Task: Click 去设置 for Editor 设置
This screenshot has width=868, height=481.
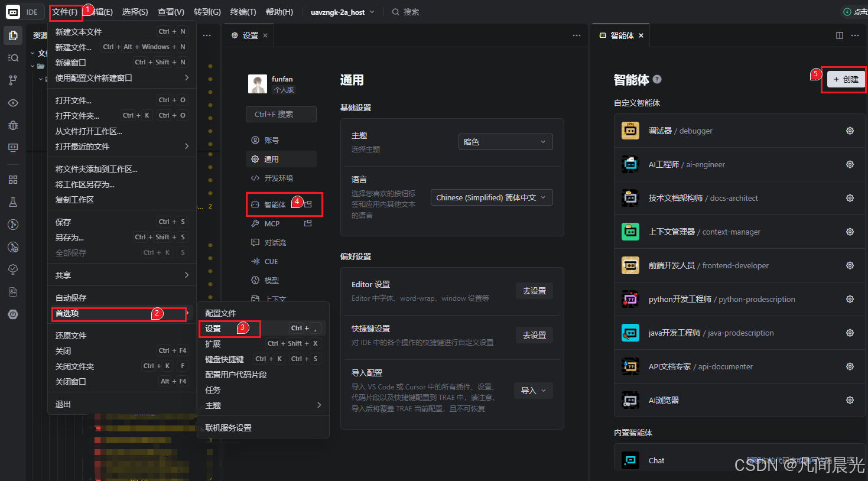Action: (x=534, y=291)
